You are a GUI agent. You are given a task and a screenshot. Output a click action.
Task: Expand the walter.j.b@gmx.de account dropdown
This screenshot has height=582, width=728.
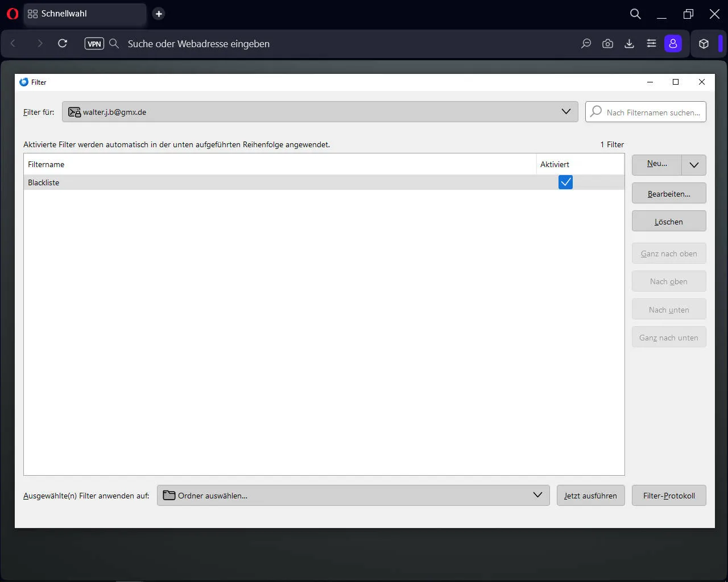320,112
